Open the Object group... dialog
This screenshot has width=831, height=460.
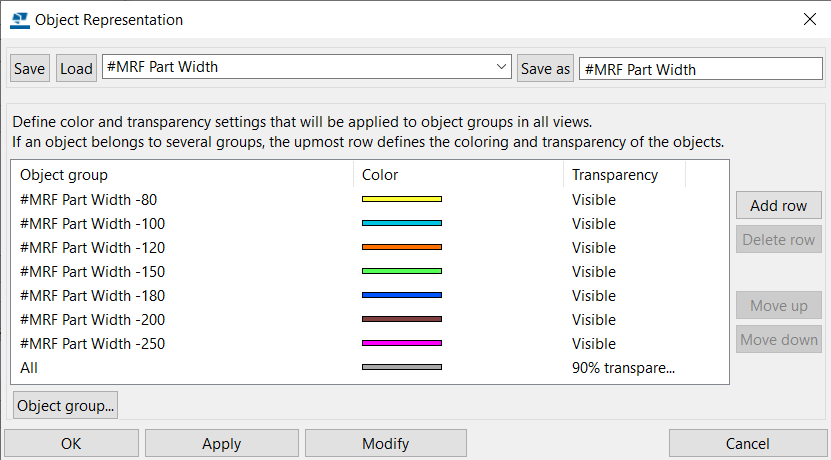[x=65, y=405]
